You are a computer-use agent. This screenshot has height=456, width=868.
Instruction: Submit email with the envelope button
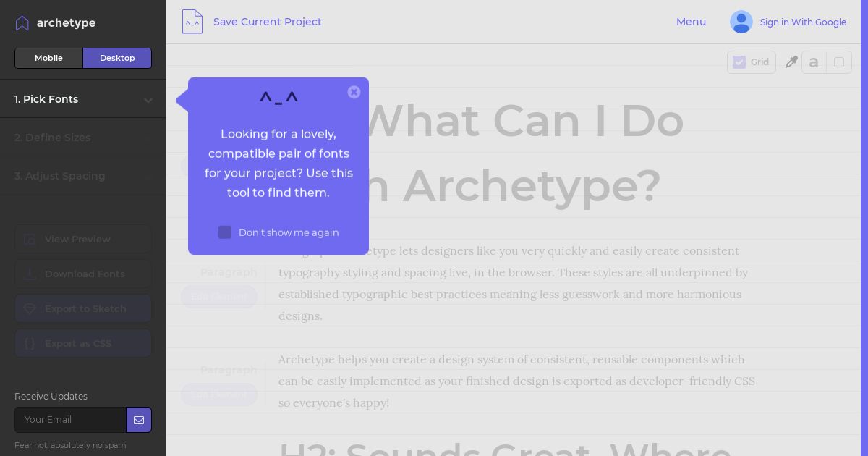tap(139, 420)
